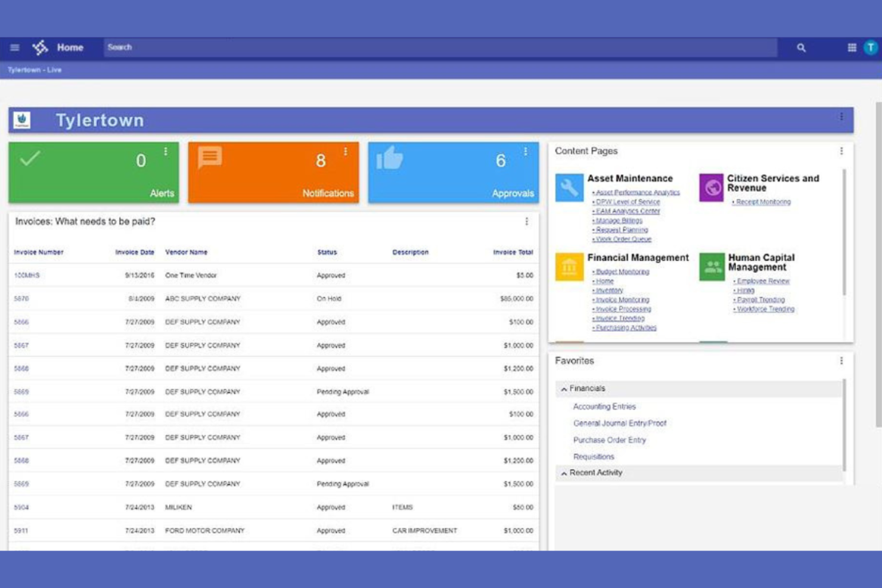882x588 pixels.
Task: Click the Citizen Services globe icon
Action: tap(711, 188)
